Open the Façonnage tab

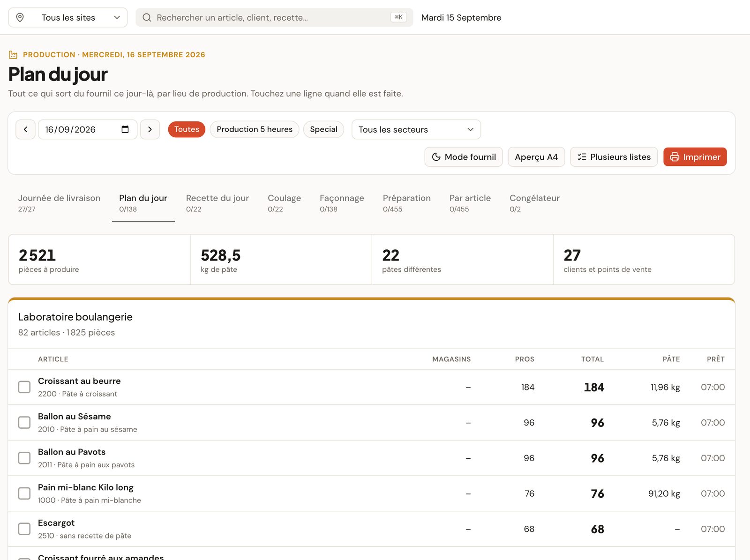342,203
